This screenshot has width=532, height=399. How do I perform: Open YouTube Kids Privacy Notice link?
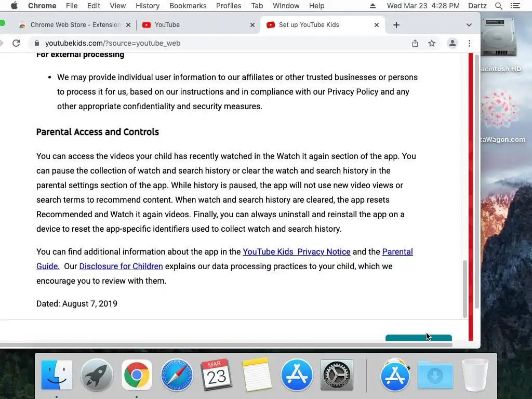(x=297, y=252)
